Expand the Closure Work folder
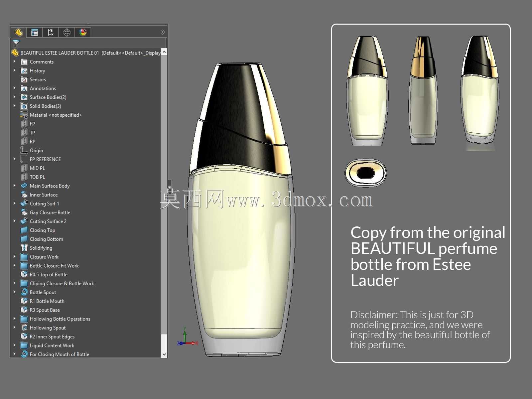Viewport: 532px width, 399px height. point(15,257)
